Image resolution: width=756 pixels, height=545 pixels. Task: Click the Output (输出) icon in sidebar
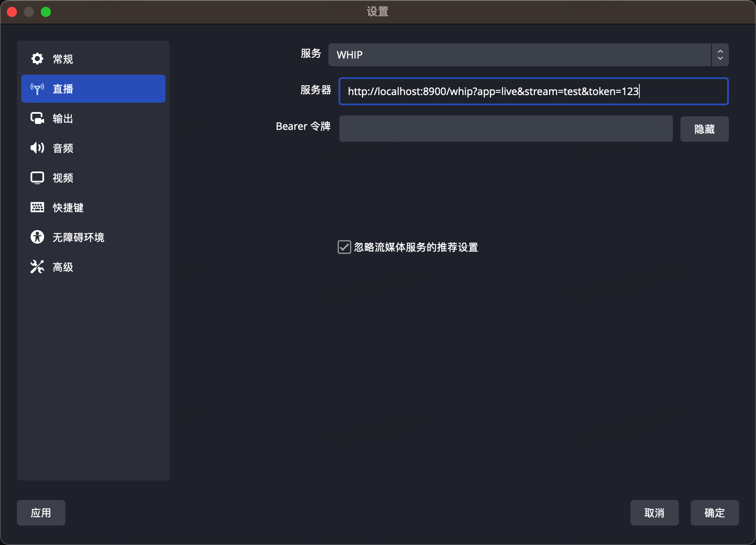37,118
